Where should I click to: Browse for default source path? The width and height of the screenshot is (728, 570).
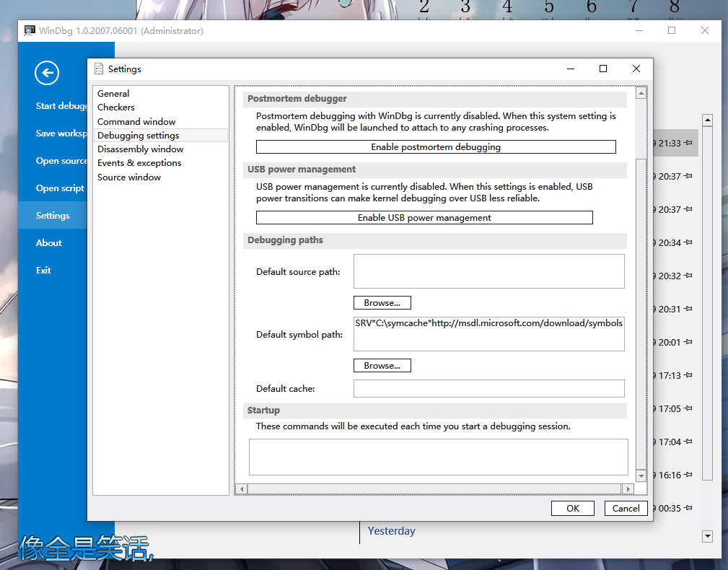[x=382, y=302]
